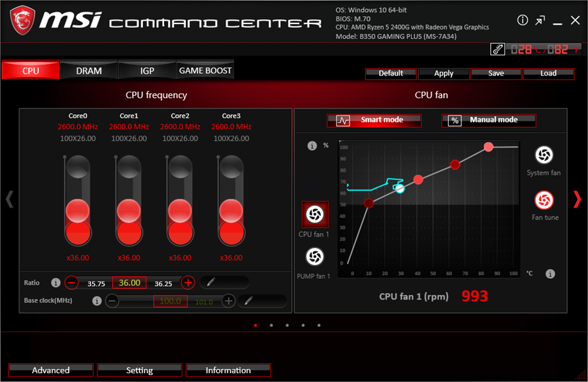Viewport: 588px width, 382px height.
Task: Open the GAME BOOST tab
Action: pos(205,71)
